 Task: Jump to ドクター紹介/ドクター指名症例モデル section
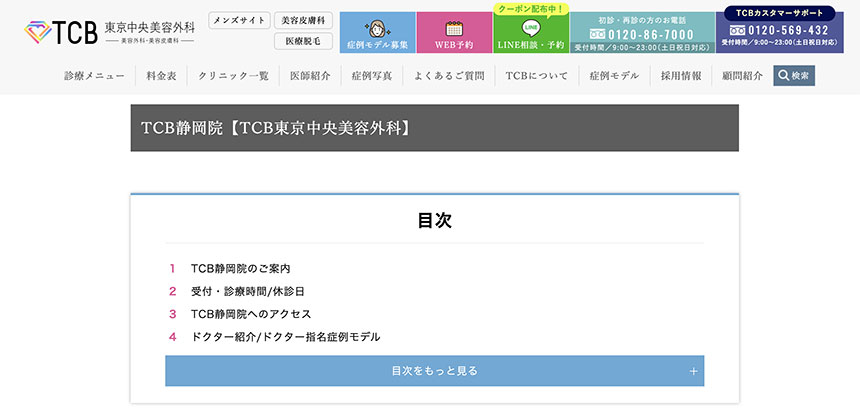[285, 337]
